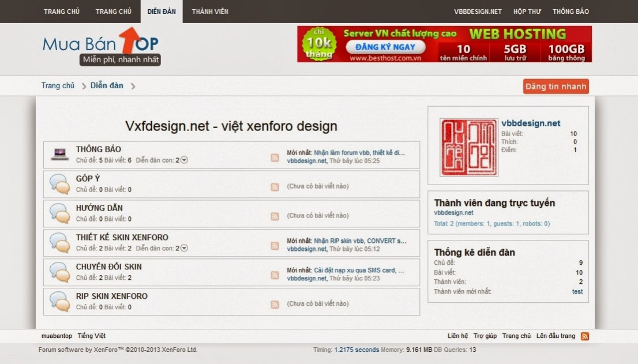Click the 'Thứ bảy lúc 05:12' timestamp
The width and height of the screenshot is (638, 364).
tap(354, 249)
